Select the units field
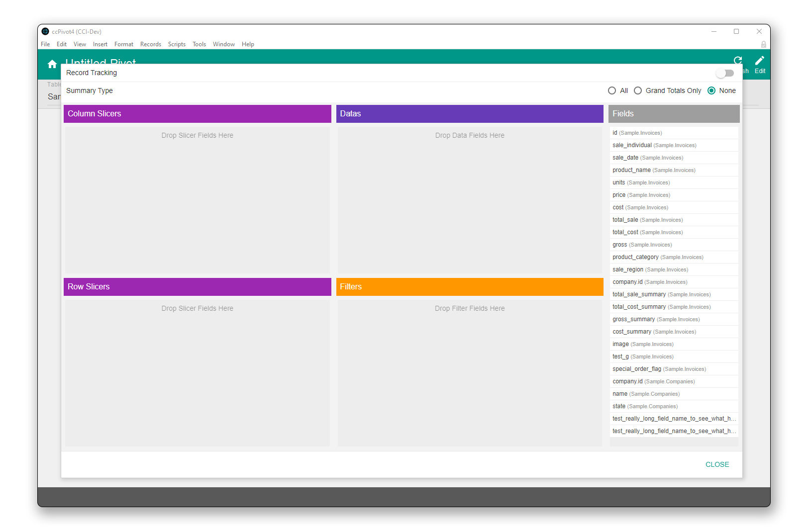 point(674,182)
